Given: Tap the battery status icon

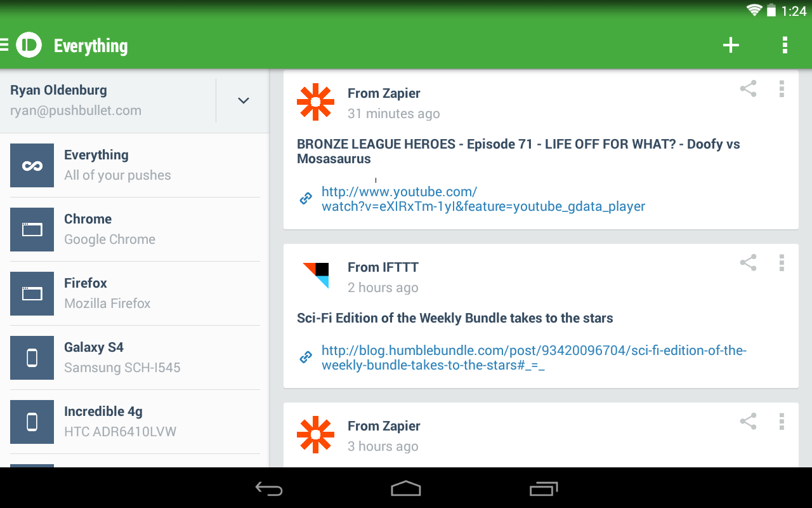Looking at the screenshot, I should (771, 10).
